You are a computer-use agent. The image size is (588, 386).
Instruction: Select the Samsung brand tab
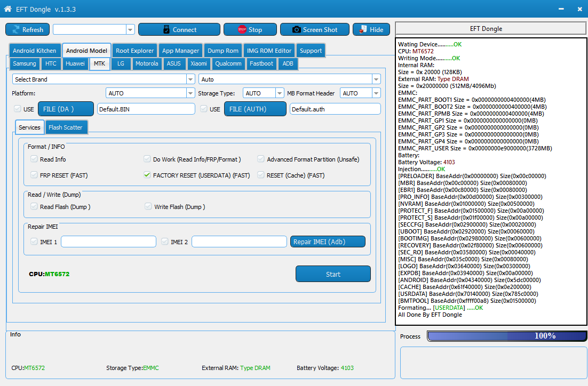coord(25,63)
